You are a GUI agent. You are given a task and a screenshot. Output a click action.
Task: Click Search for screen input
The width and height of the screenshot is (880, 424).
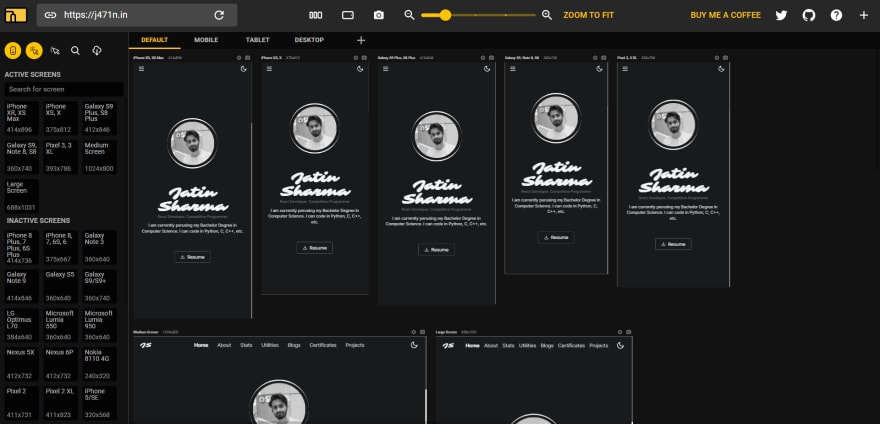[64, 89]
